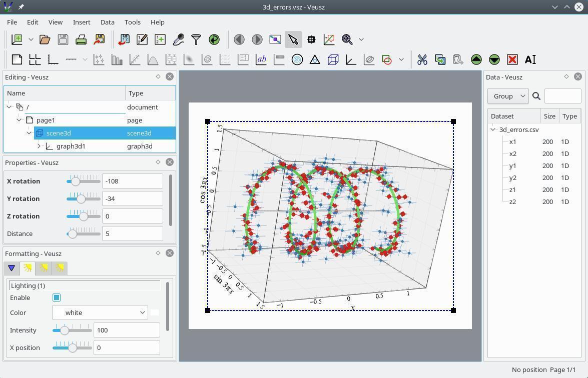Copy the selected widget
Screen dimensions: 588x378
[x=440, y=59]
